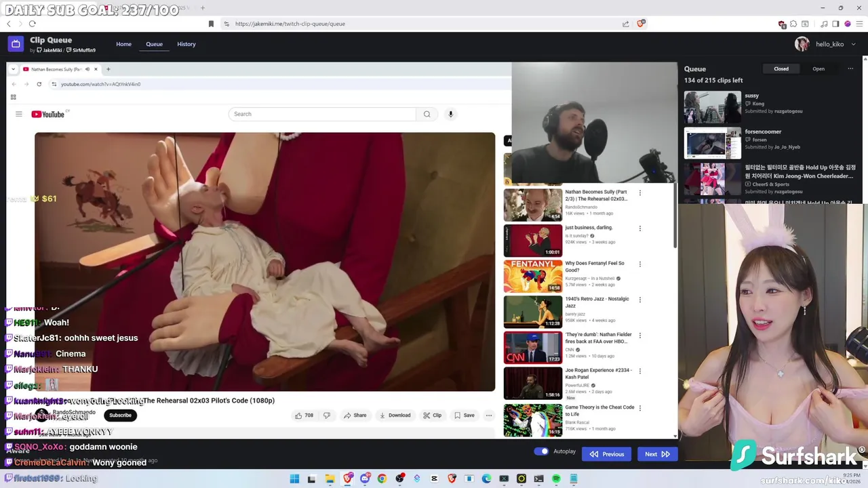Click the YouTube search magnifier button

pyautogui.click(x=427, y=114)
